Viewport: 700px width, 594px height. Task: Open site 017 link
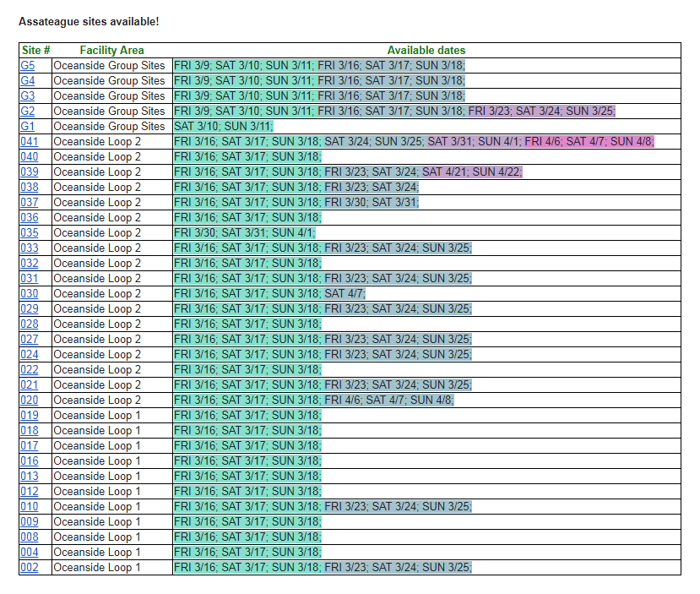tap(29, 445)
